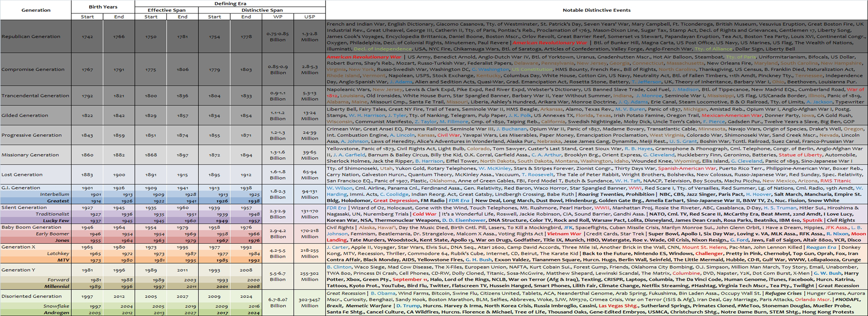The width and height of the screenshot is (868, 316).
Task: Select the "Lost Generation" row label
Action: point(36,175)
